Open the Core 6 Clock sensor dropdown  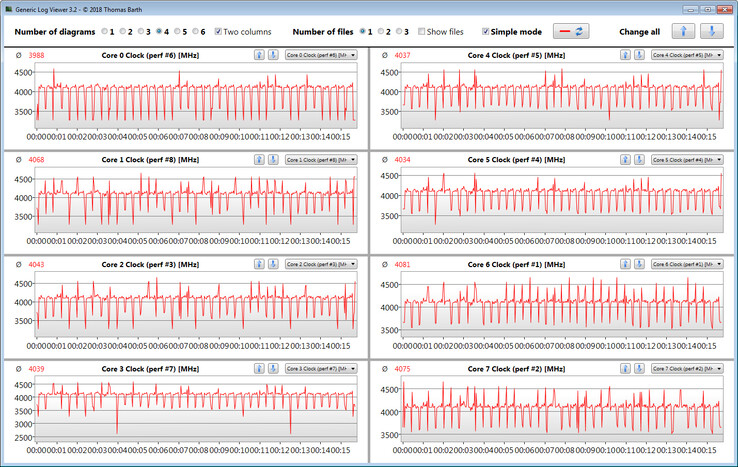tap(686, 264)
